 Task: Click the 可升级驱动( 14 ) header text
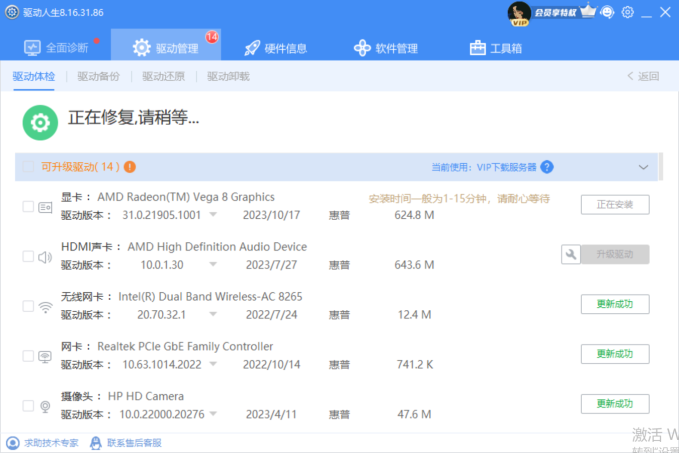(81, 167)
